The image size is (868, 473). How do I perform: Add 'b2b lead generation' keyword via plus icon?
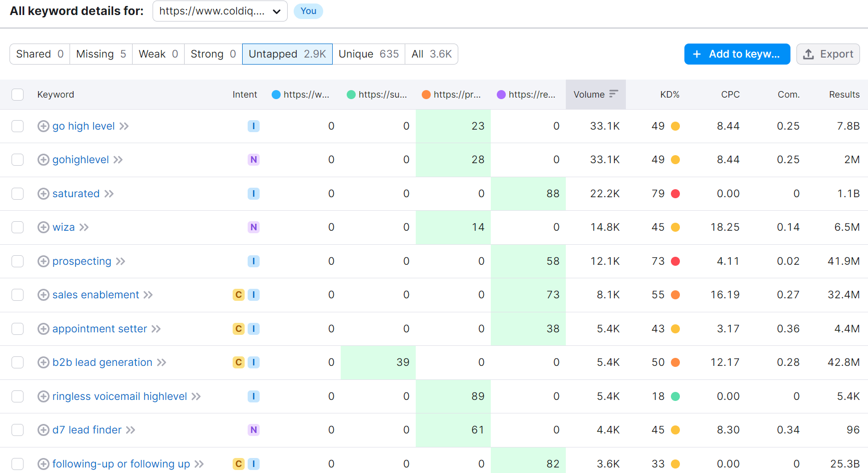(44, 362)
